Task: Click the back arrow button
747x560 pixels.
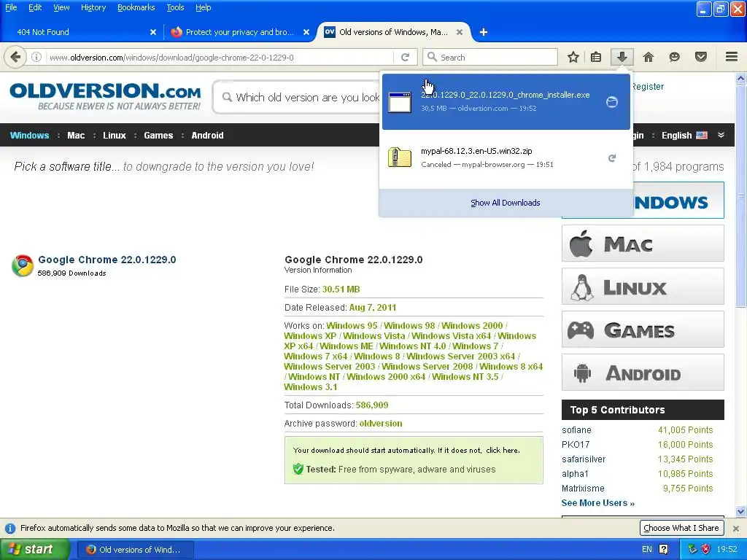Action: [15, 57]
